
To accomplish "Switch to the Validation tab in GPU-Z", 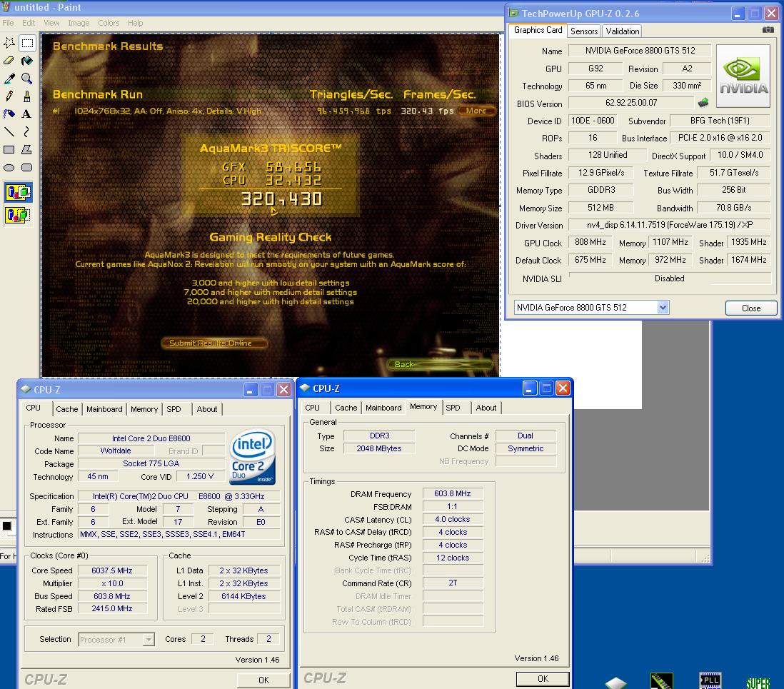I will coord(623,31).
